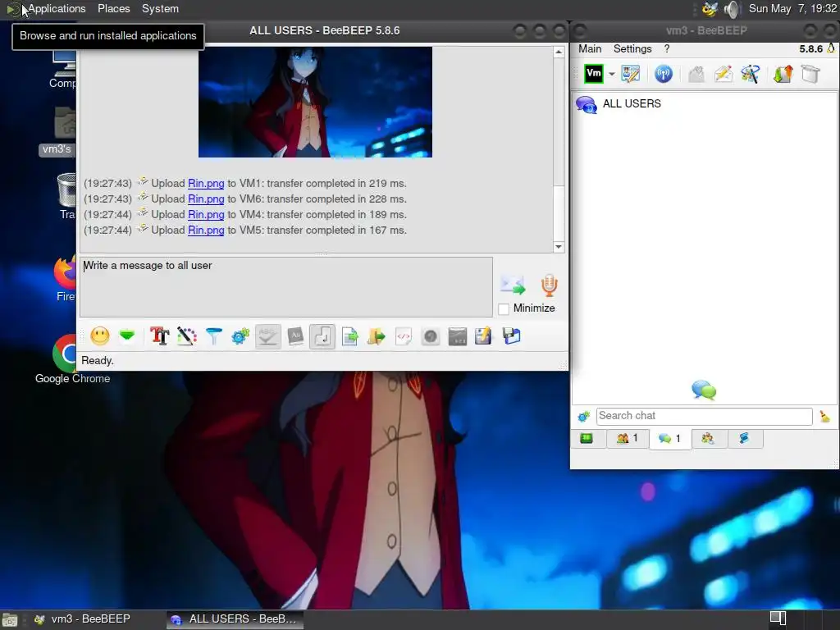The image size is (840, 630).
Task: Click the green Vm user status avatar
Action: pos(594,73)
